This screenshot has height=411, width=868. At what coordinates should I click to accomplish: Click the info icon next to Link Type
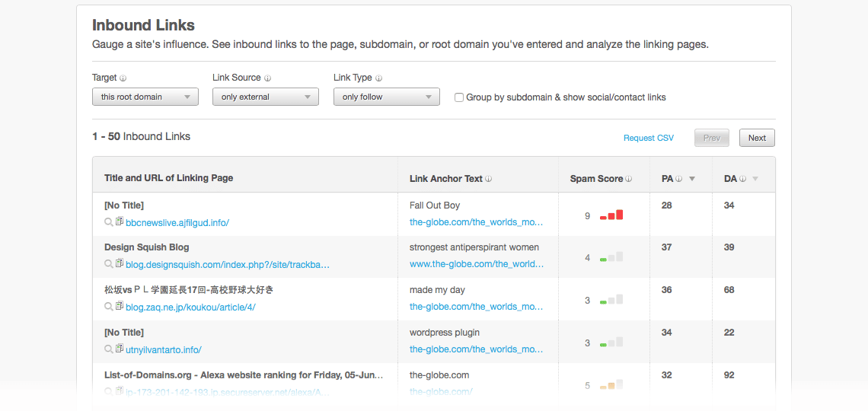pyautogui.click(x=378, y=78)
